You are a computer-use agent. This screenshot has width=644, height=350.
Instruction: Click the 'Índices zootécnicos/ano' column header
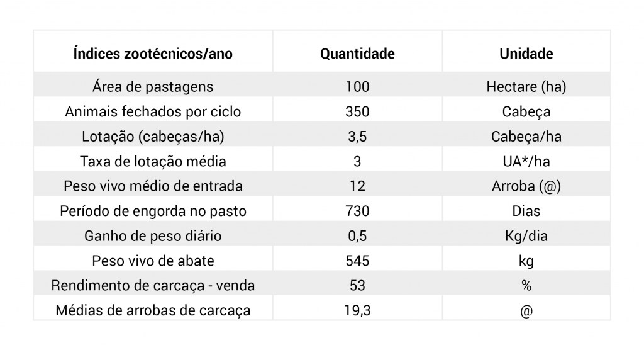[153, 54]
